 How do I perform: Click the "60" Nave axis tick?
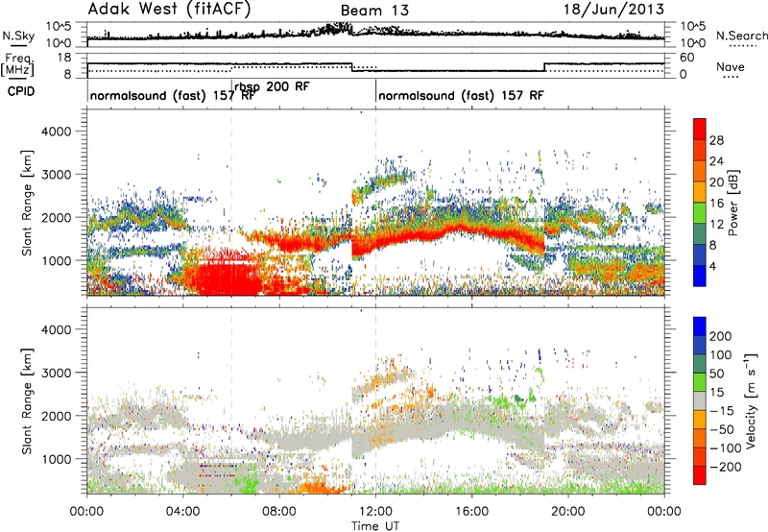point(687,58)
